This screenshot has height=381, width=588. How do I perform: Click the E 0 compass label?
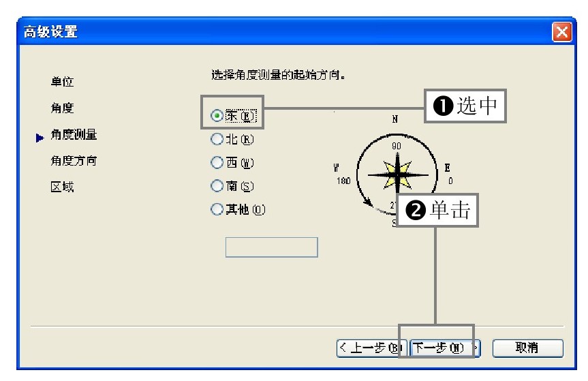448,174
